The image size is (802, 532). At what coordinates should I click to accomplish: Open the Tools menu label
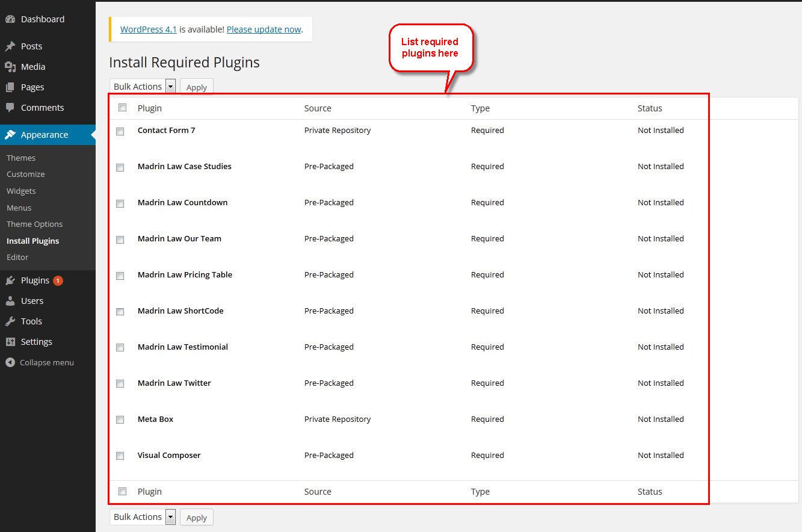pyautogui.click(x=31, y=321)
